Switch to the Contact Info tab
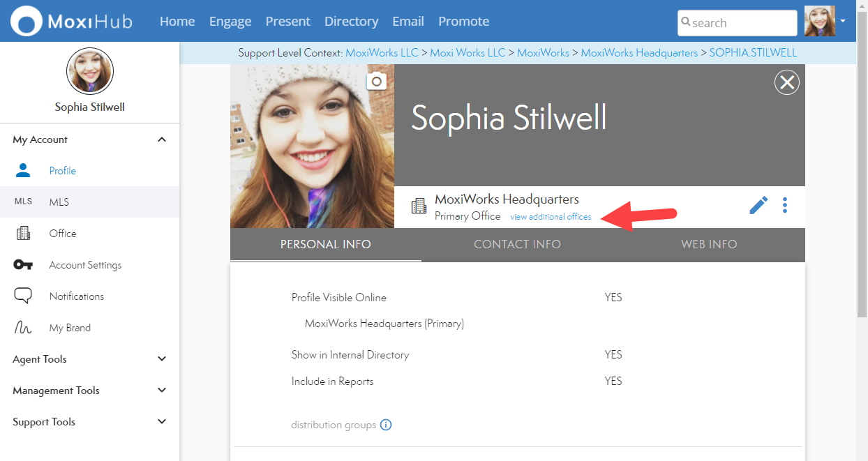868x461 pixels. pos(517,244)
